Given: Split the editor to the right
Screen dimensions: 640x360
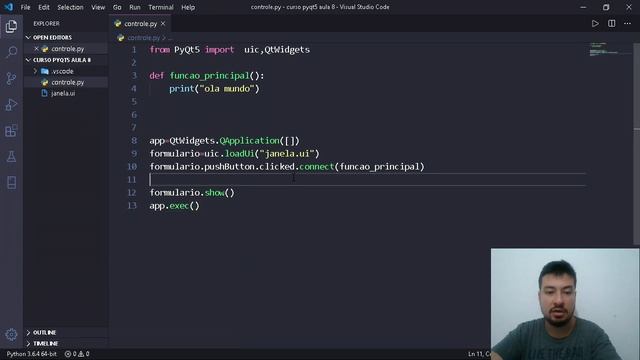Looking at the screenshot, I should point(611,24).
